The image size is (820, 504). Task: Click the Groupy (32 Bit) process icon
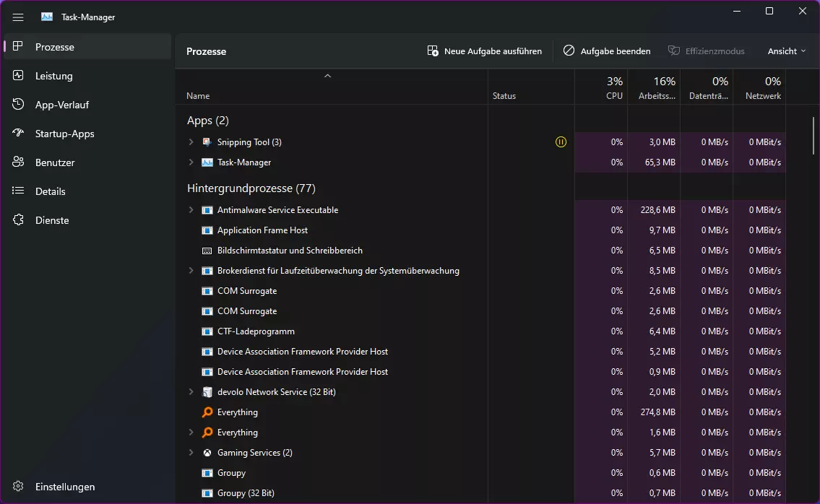point(207,493)
